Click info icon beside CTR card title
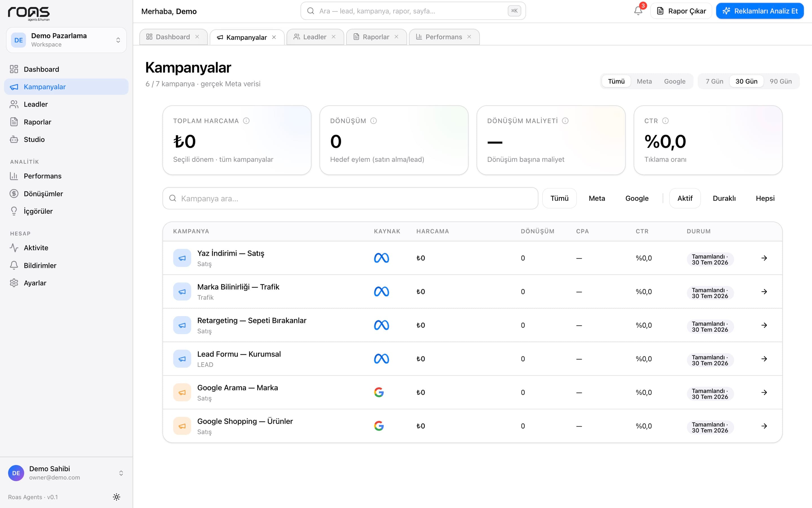The width and height of the screenshot is (812, 508). (665, 121)
